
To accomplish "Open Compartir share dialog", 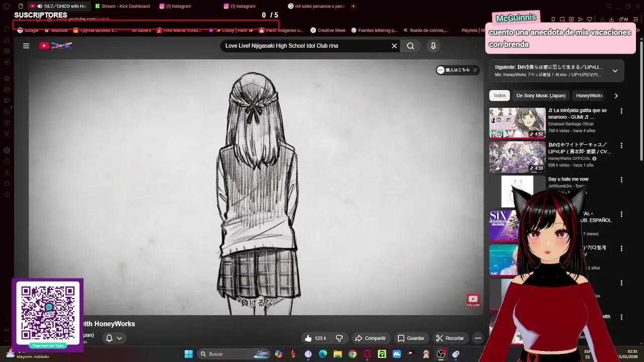I will 370,338.
